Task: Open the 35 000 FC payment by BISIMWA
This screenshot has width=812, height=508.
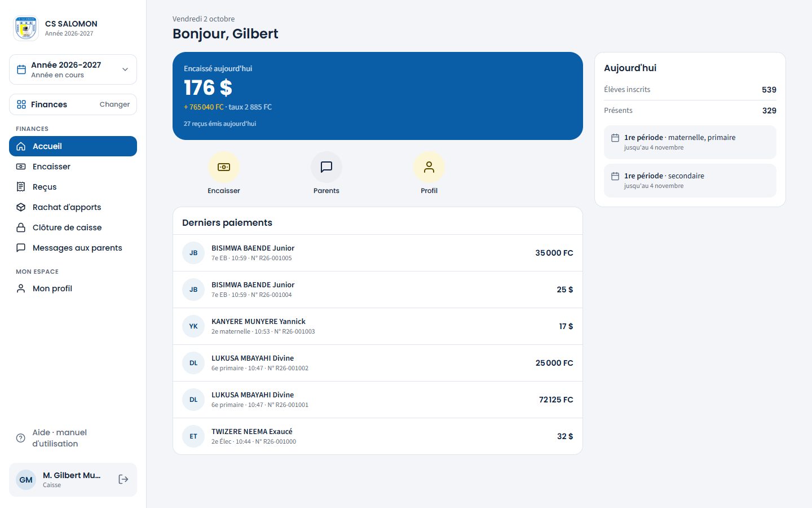Action: coord(378,253)
